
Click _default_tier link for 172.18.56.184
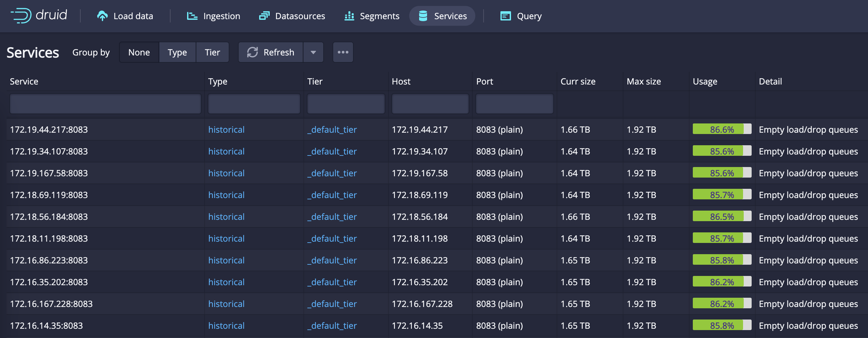tap(332, 217)
